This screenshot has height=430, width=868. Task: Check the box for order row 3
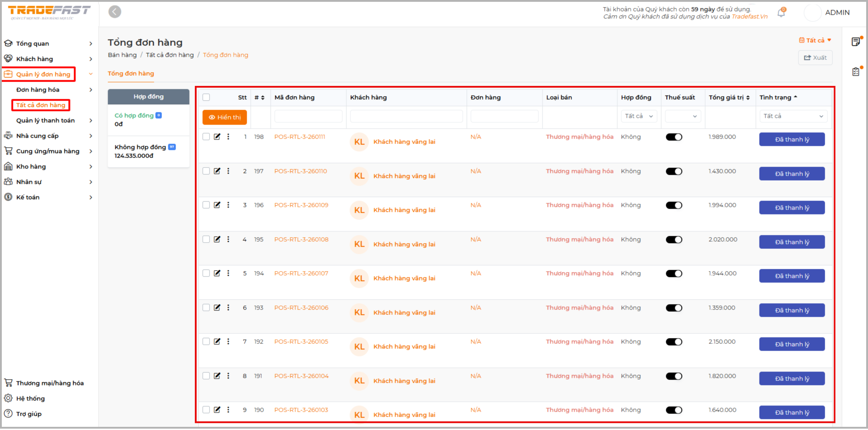pyautogui.click(x=206, y=205)
